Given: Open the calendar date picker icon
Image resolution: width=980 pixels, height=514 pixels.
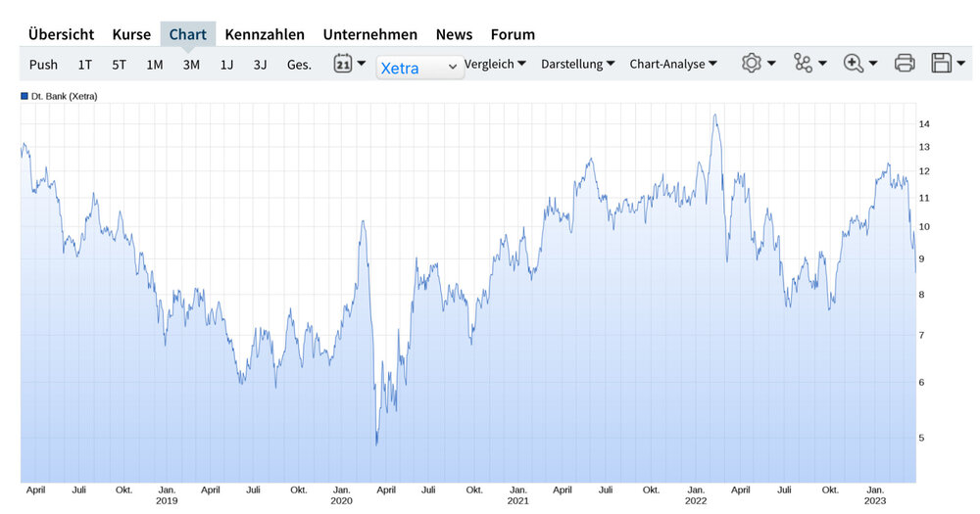Looking at the screenshot, I should coord(342,63).
